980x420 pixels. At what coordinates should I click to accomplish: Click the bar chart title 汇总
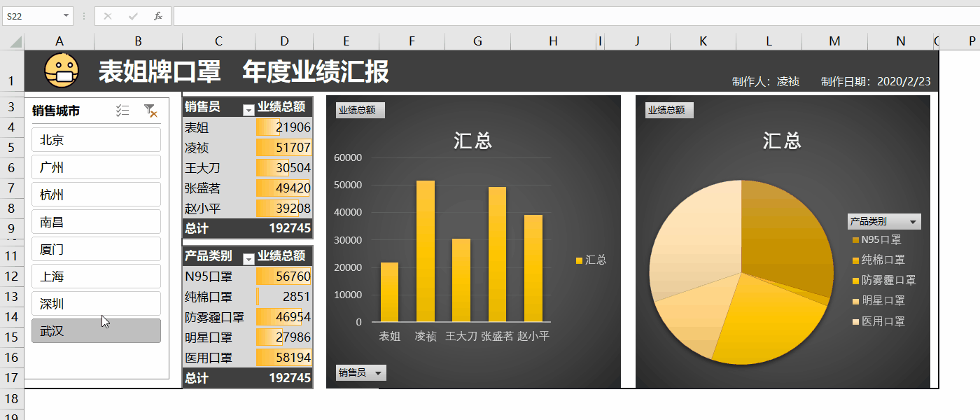click(x=473, y=141)
